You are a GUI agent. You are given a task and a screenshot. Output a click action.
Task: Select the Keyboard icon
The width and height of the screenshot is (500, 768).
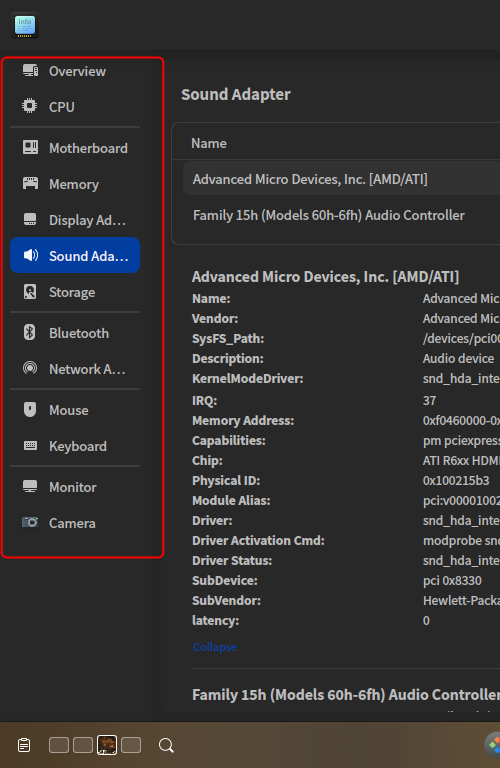tap(30, 445)
